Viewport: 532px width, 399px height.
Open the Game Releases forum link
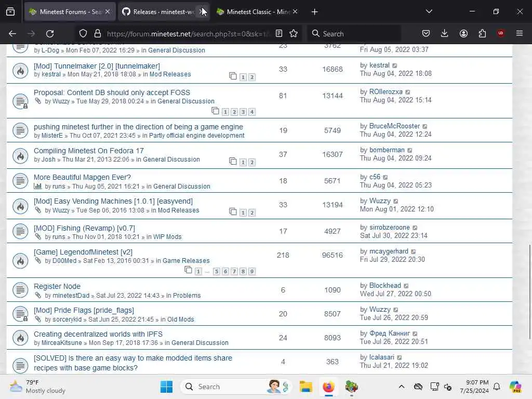click(x=186, y=261)
